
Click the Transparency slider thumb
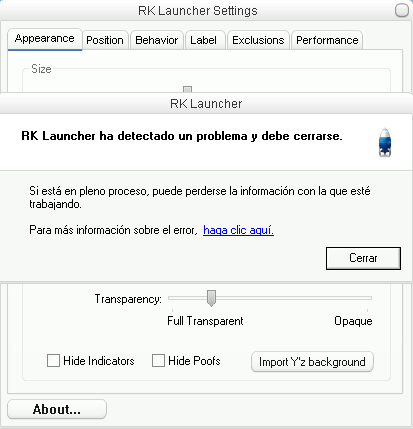211,298
